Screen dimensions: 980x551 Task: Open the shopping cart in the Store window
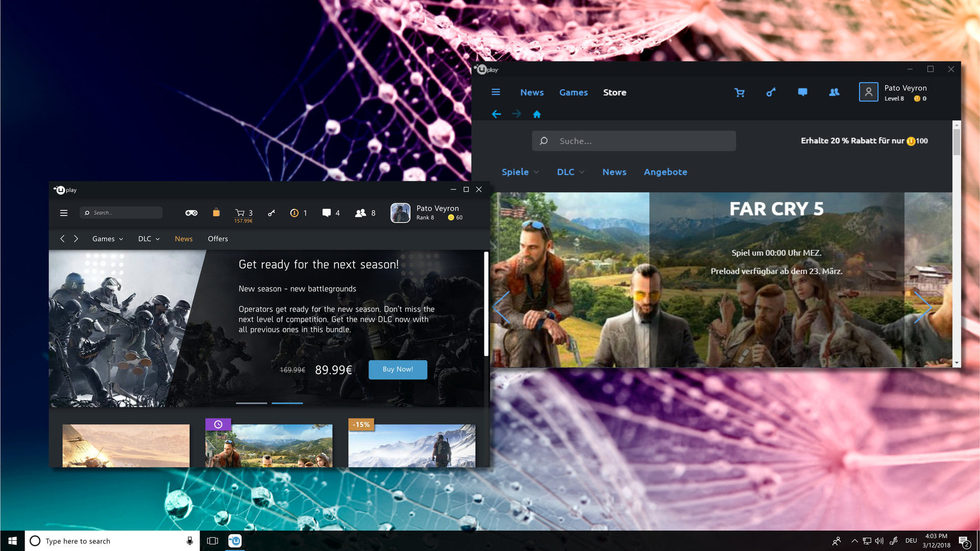[740, 92]
